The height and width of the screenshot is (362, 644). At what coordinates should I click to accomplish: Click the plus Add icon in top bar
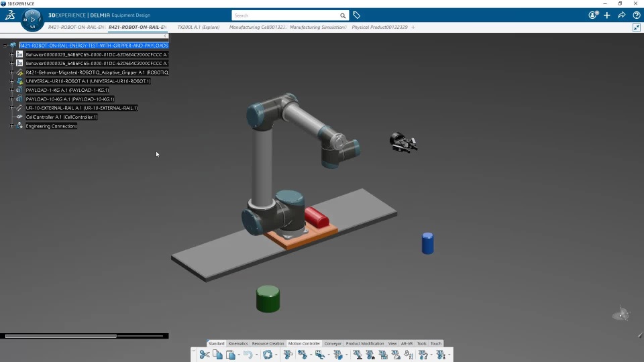point(607,15)
